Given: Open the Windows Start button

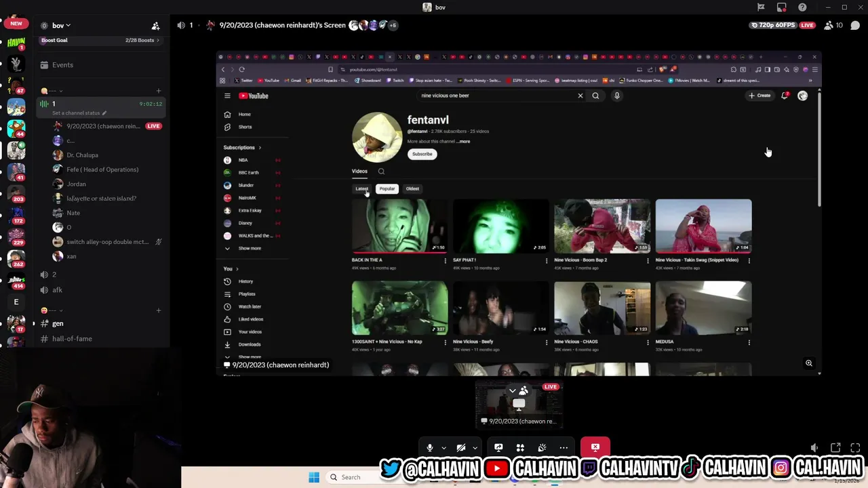Looking at the screenshot, I should click(314, 477).
